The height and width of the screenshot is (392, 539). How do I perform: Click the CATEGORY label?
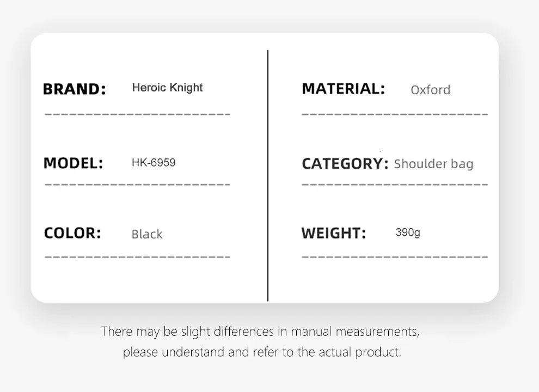[x=345, y=163]
